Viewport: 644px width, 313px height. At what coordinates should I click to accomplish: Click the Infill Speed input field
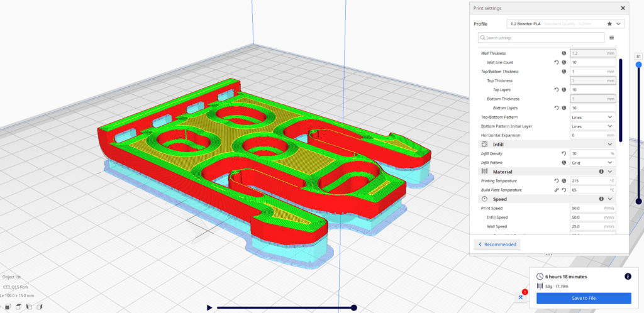(592, 217)
